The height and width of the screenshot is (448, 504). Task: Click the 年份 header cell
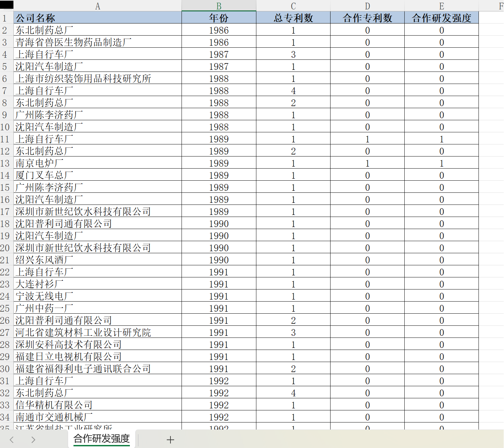219,18
